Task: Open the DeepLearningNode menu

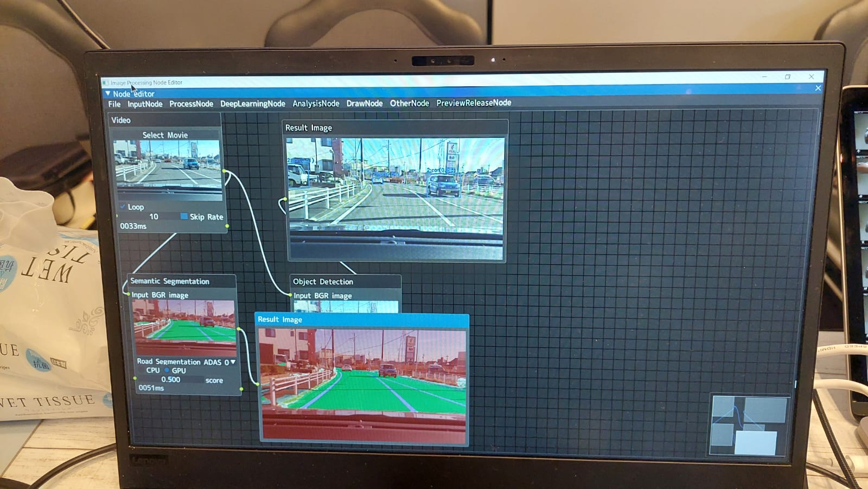Action: (252, 104)
